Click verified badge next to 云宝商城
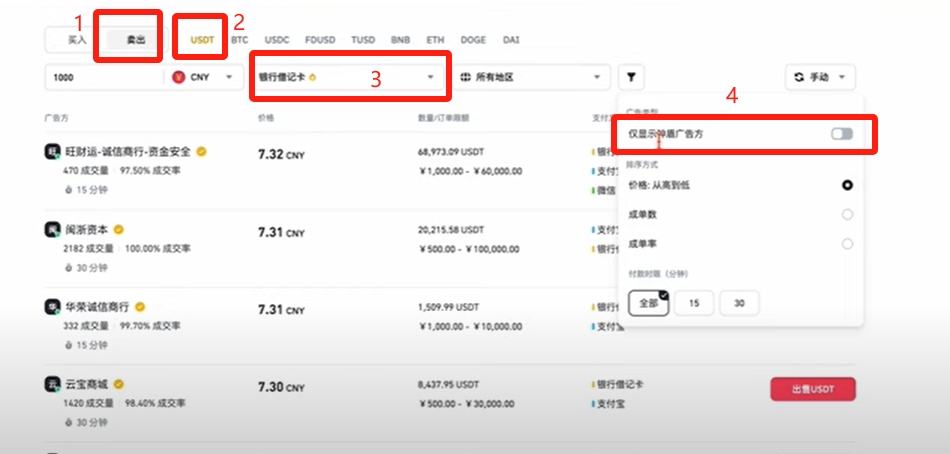Image resolution: width=950 pixels, height=454 pixels. (x=119, y=384)
